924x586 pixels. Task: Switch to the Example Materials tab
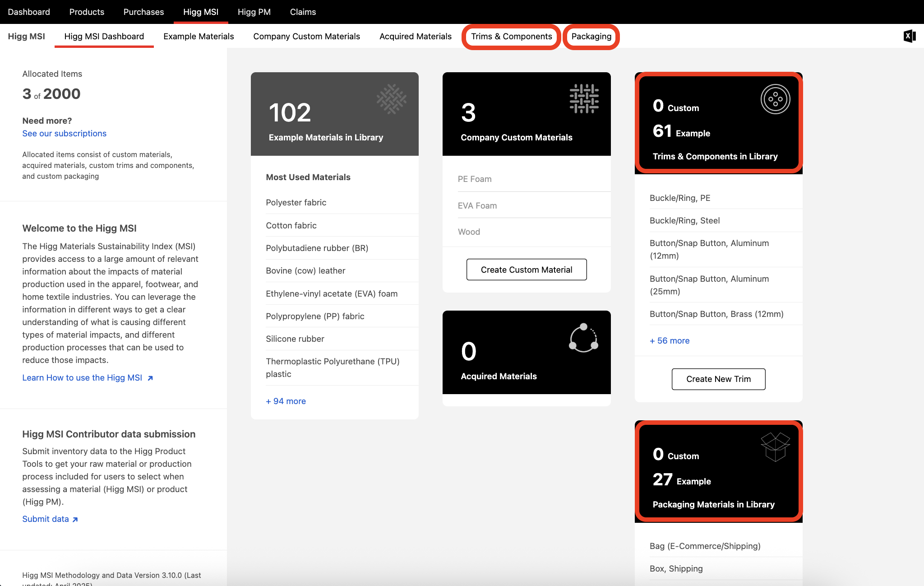199,36
